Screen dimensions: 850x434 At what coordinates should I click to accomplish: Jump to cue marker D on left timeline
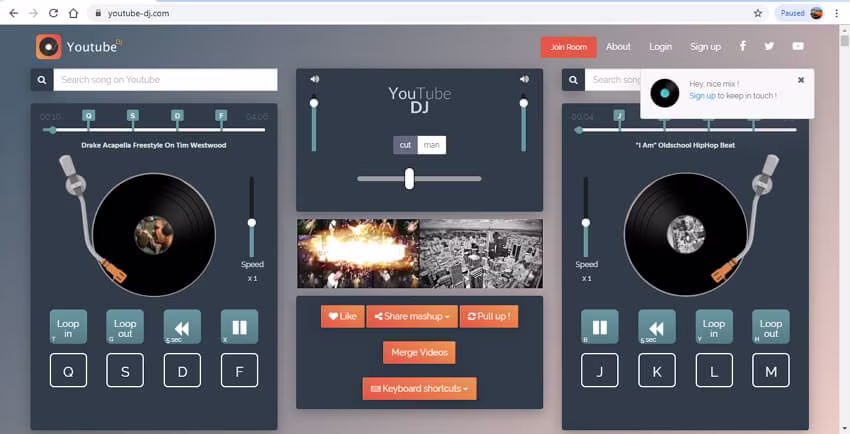click(177, 115)
